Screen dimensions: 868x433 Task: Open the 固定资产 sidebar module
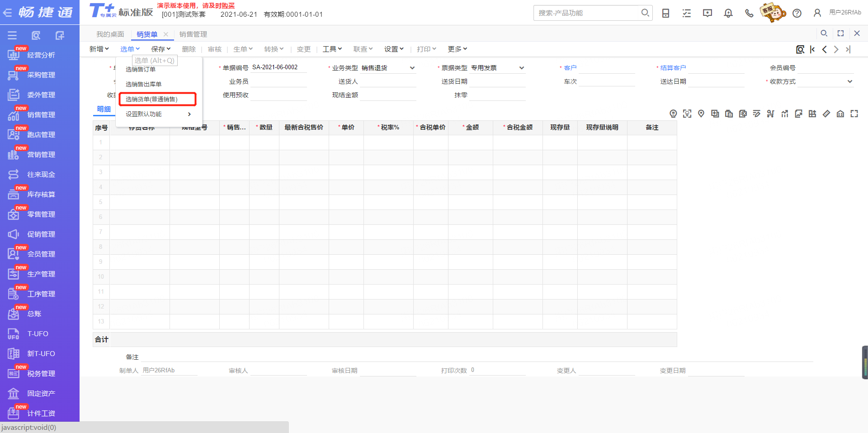coord(40,394)
